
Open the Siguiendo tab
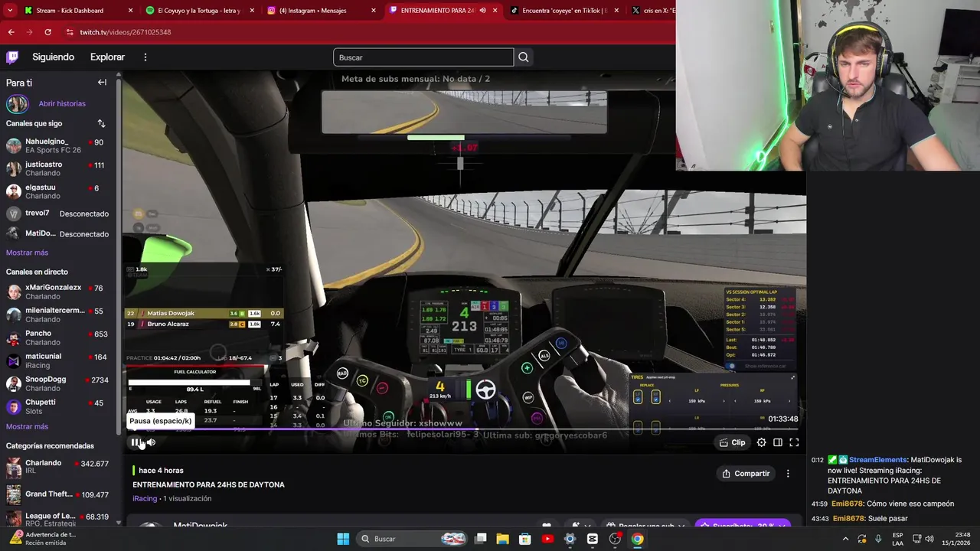tap(54, 57)
